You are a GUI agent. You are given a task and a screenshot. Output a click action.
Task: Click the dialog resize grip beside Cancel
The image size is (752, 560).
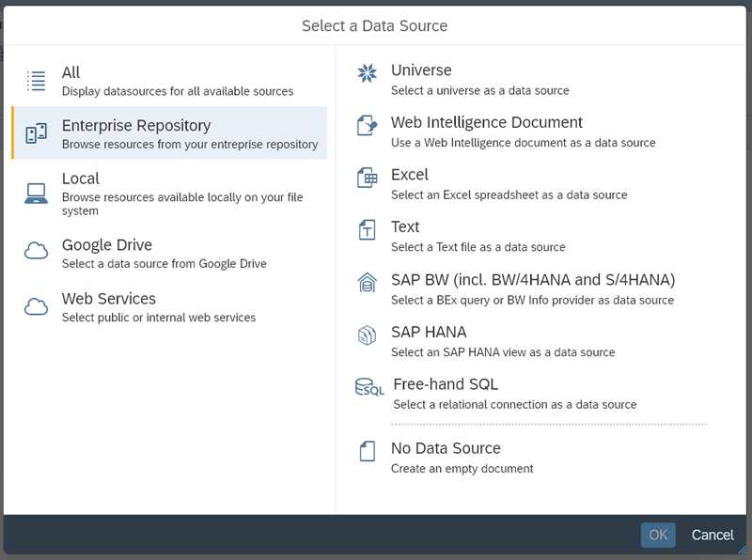click(742, 550)
